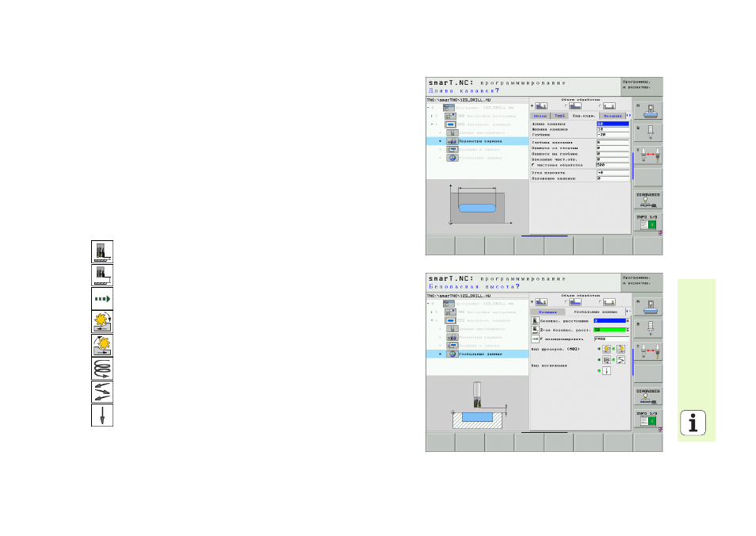Viewport: 756px width, 536px height.
Task: Switch to the Позиция tab in lower screenshot
Action: tap(548, 312)
